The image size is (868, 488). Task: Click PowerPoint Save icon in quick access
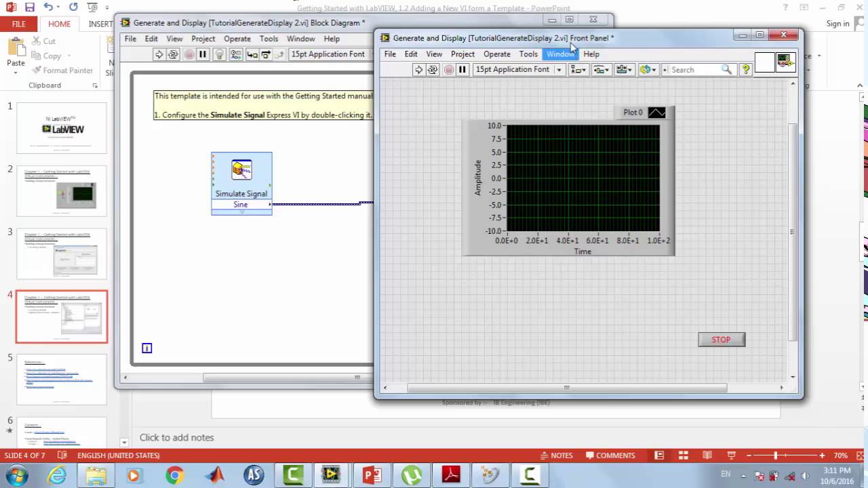29,7
